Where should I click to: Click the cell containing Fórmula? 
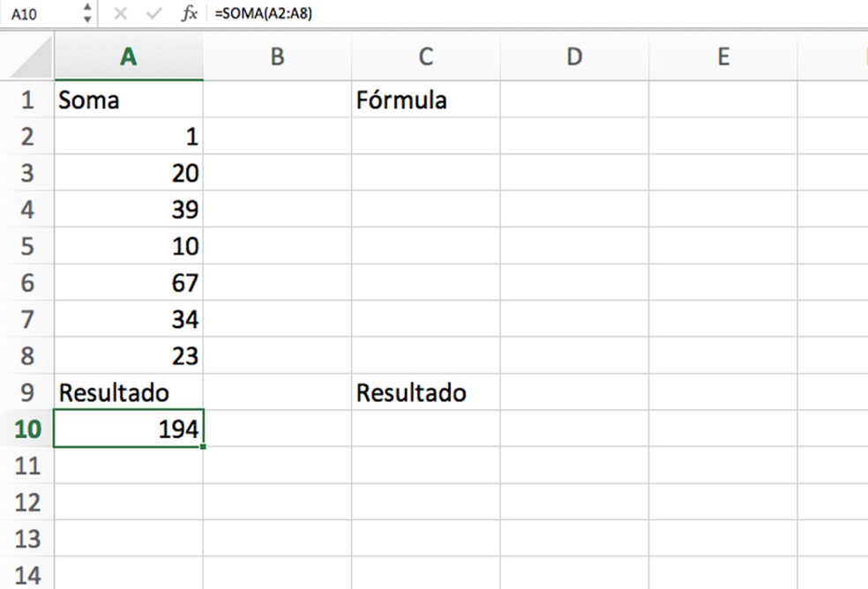coord(425,100)
